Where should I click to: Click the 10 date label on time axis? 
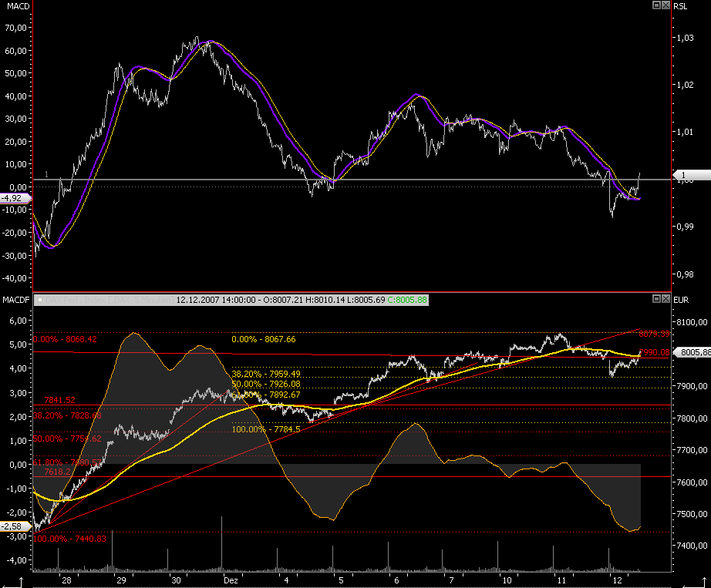507,581
